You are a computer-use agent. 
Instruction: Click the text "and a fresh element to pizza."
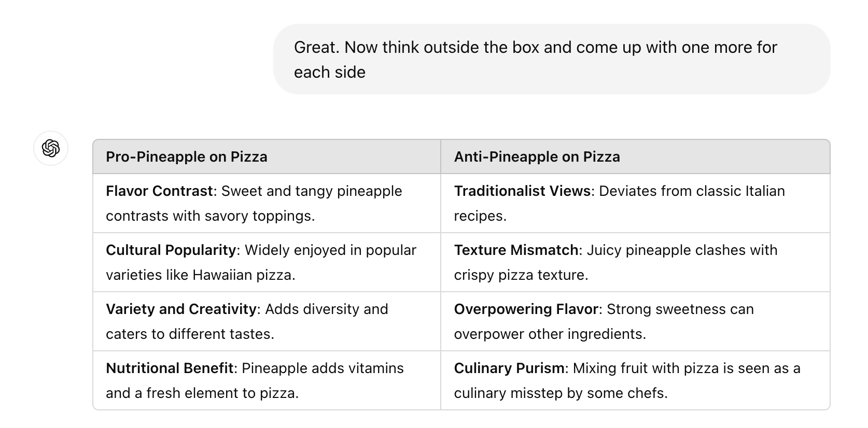tap(202, 393)
